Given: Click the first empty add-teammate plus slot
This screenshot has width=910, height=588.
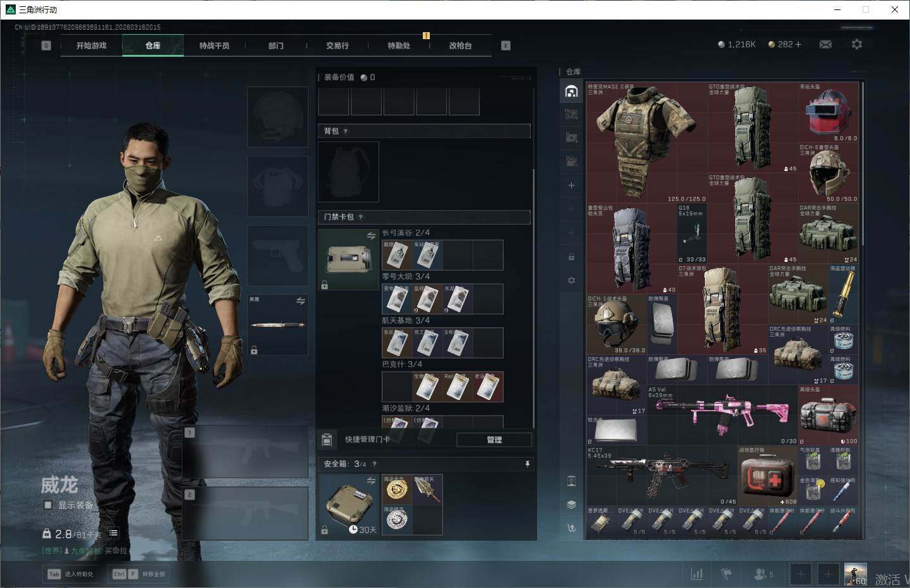Looking at the screenshot, I should tap(801, 574).
